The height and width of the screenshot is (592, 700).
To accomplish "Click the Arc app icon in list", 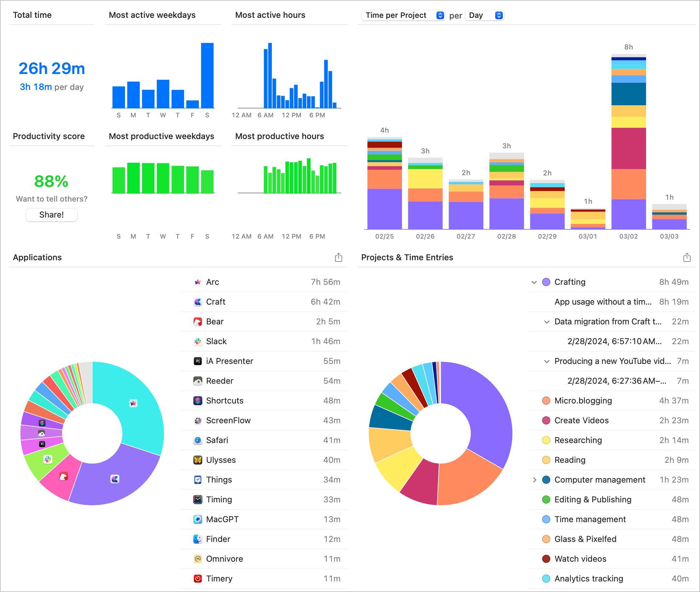I will tap(198, 282).
